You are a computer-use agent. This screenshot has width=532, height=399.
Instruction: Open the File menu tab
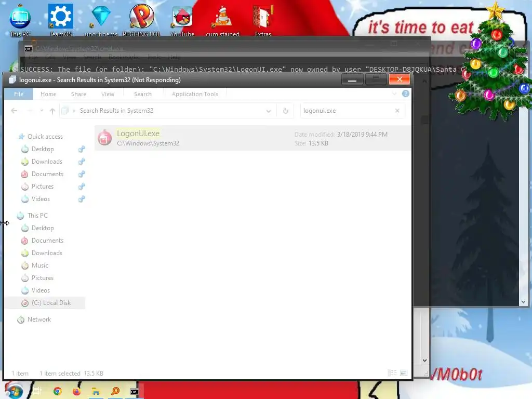[x=19, y=94]
